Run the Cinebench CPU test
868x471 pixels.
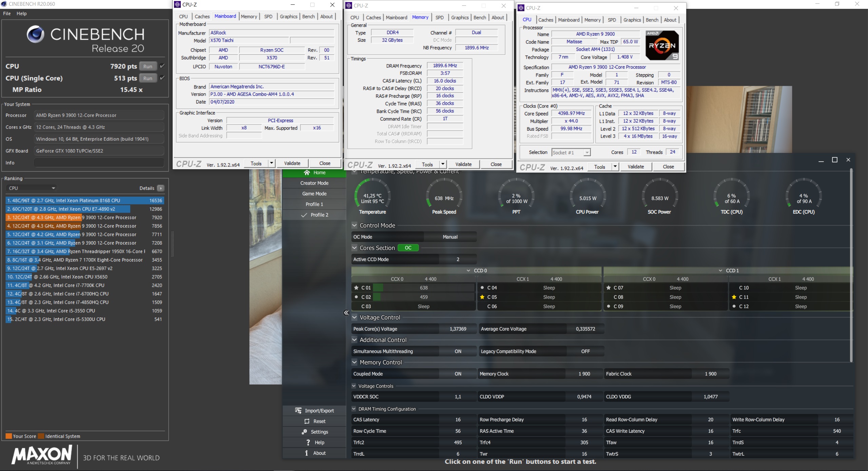[x=148, y=66]
